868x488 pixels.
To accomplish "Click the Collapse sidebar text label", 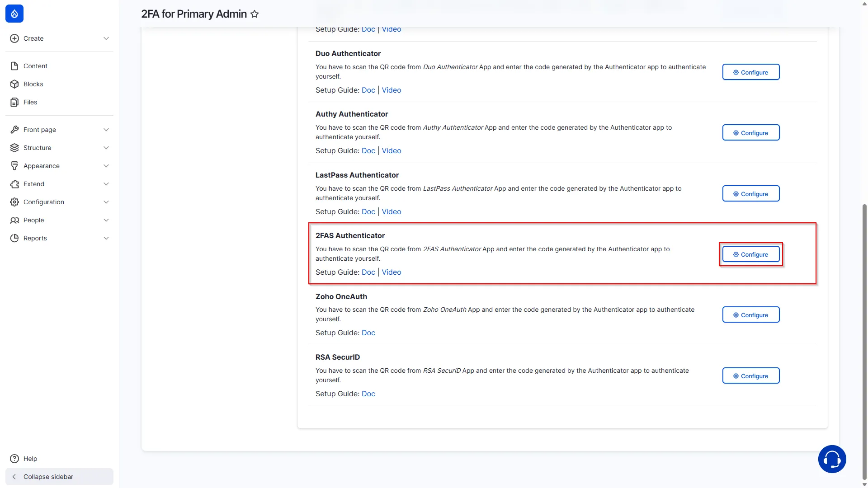I will point(48,477).
